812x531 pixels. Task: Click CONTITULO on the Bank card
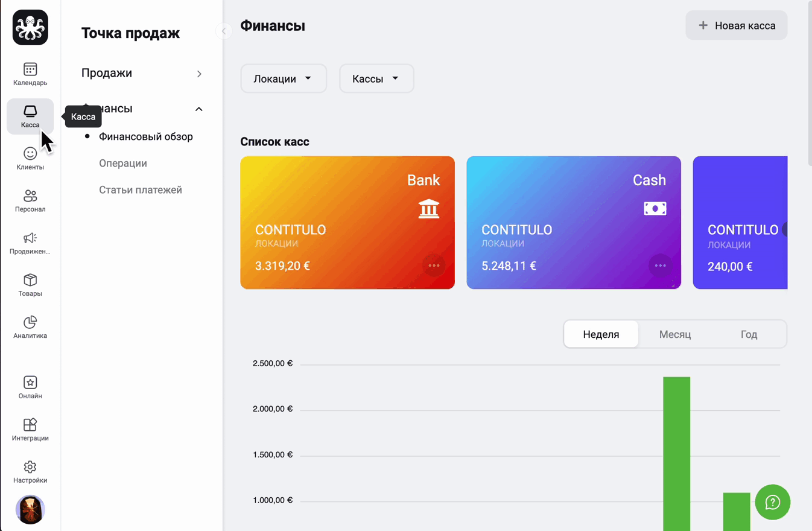(x=290, y=230)
